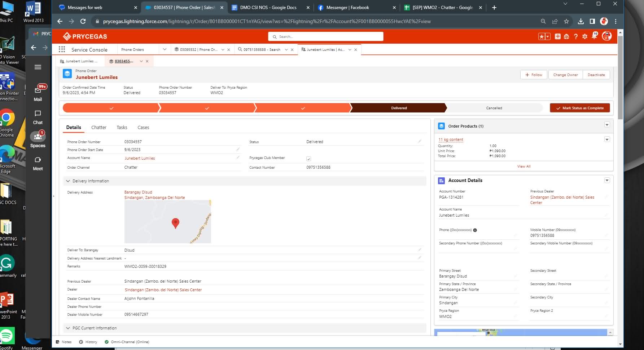Open the Guidance Center trailhead icon
This screenshot has width=644, height=350.
pyautogui.click(x=566, y=36)
